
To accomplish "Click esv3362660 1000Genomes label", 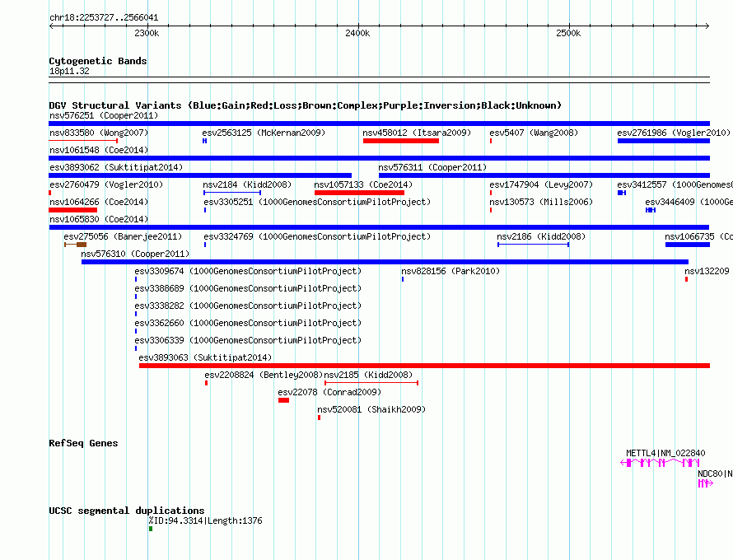I will [248, 323].
